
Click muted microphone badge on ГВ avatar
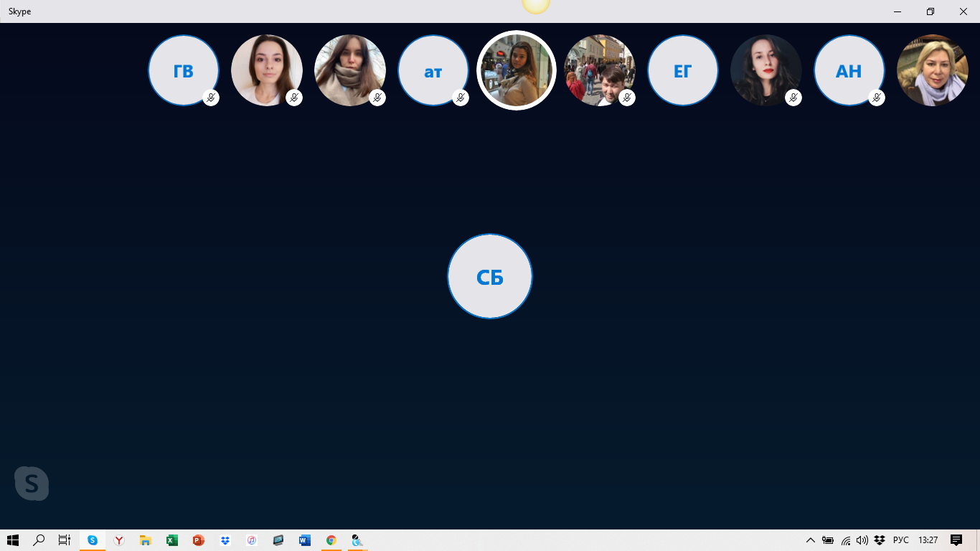(x=211, y=98)
